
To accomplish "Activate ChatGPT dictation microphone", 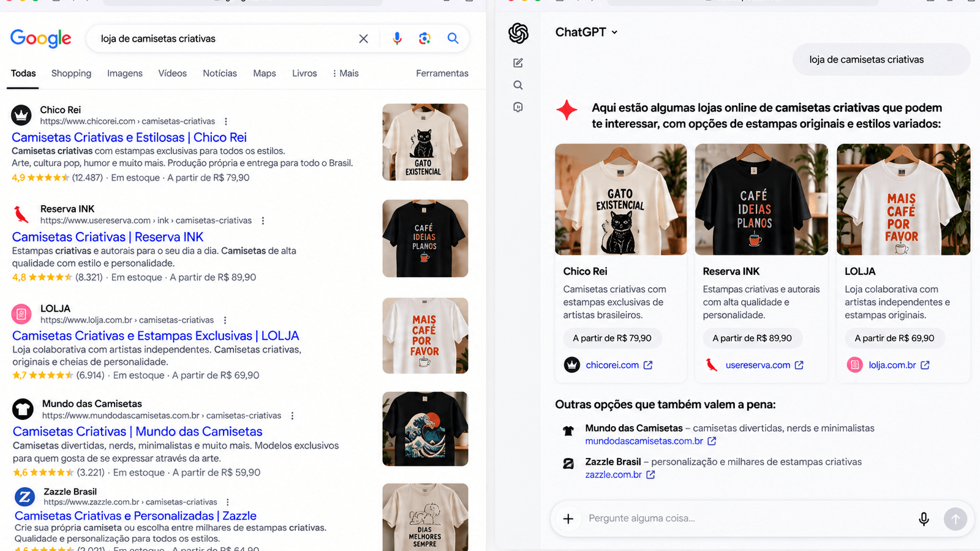I will [924, 519].
